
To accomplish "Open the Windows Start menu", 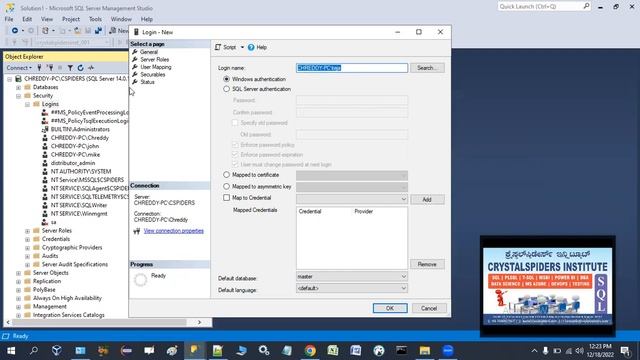I will (11, 350).
